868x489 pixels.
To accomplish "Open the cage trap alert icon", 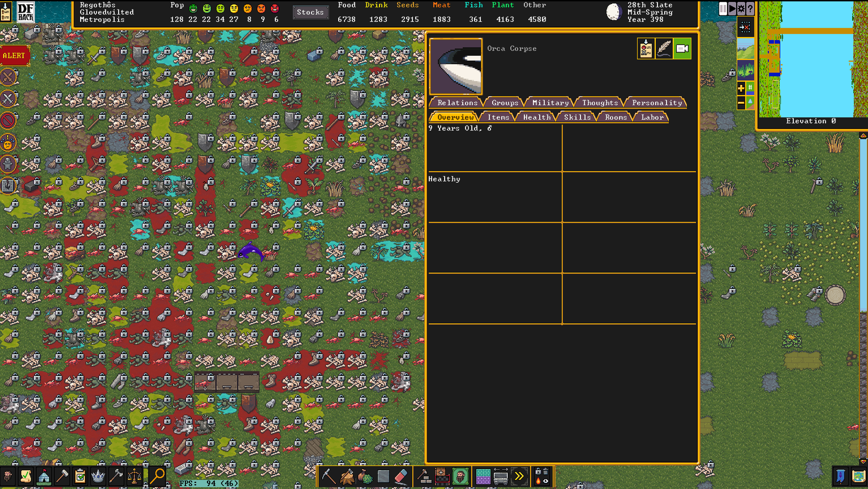I will (x=8, y=185).
